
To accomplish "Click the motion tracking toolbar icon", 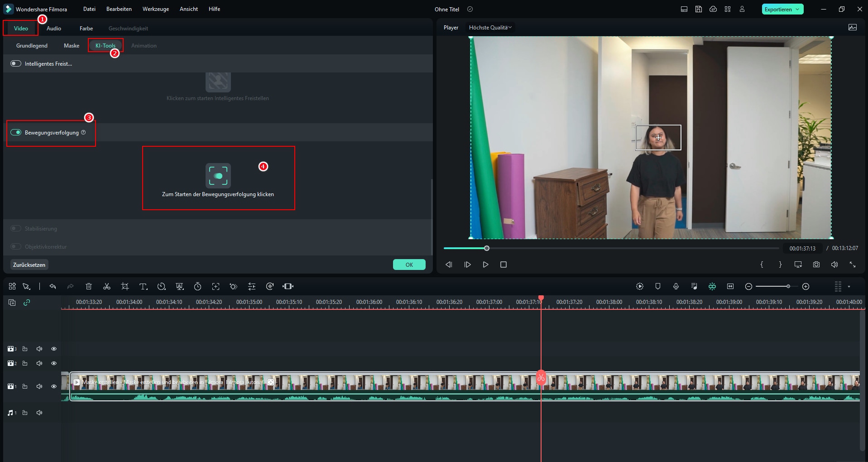I will [216, 286].
